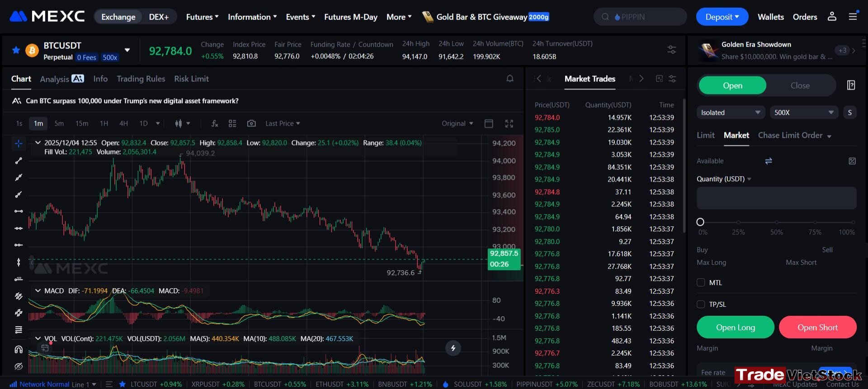This screenshot has height=389, width=868.
Task: Open the Last Price dropdown
Action: pos(283,123)
